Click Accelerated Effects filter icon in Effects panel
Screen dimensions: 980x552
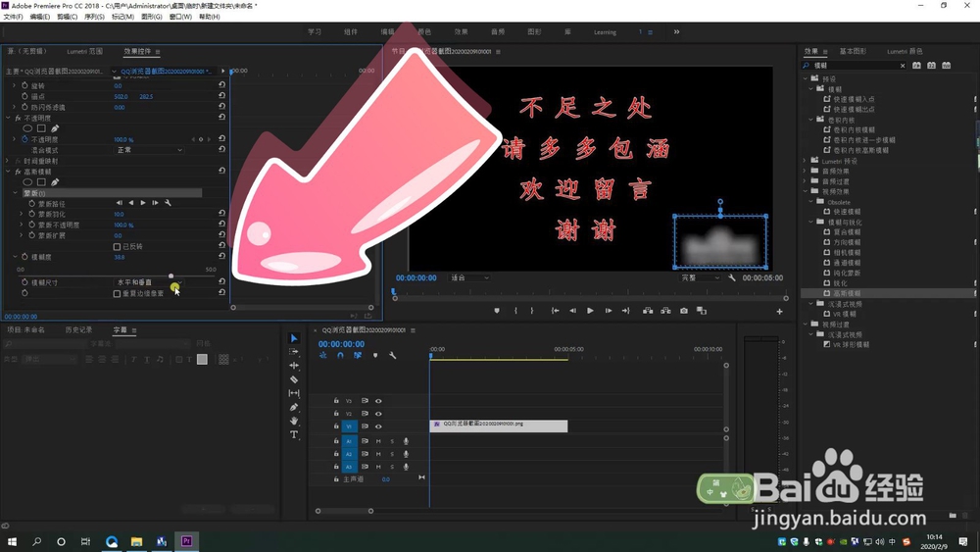click(x=916, y=65)
